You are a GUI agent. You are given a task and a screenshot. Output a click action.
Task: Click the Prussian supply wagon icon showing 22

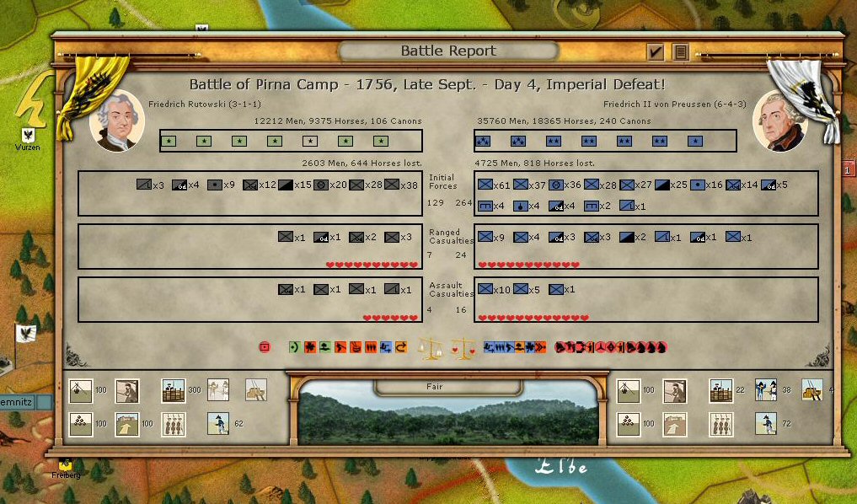click(720, 390)
